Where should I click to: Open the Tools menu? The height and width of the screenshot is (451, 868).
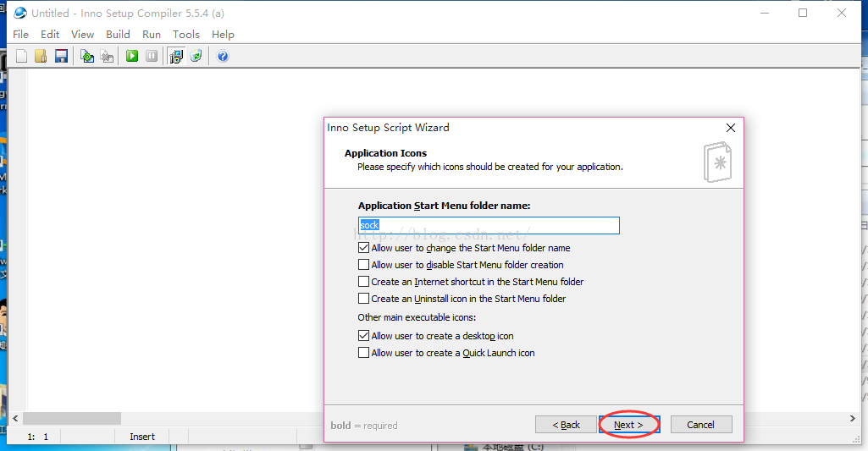186,35
